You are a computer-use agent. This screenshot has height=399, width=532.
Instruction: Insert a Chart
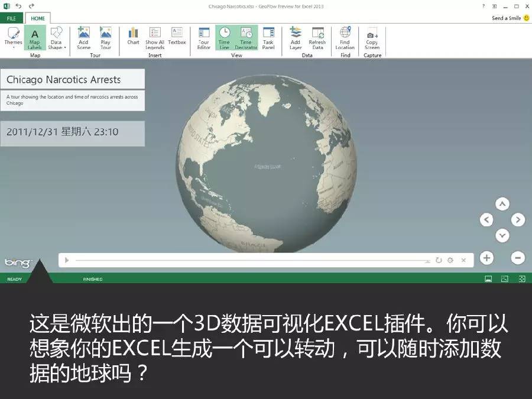133,35
